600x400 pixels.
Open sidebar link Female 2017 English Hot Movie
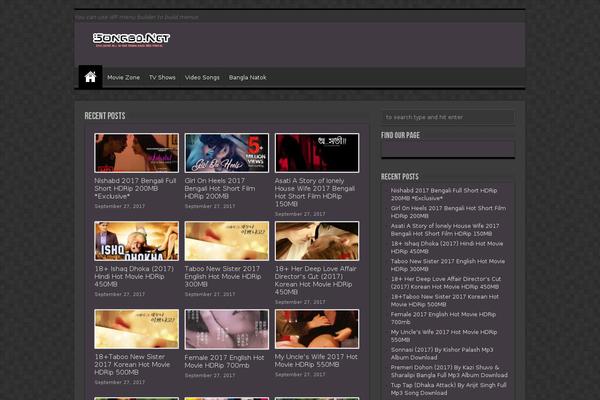pos(443,318)
